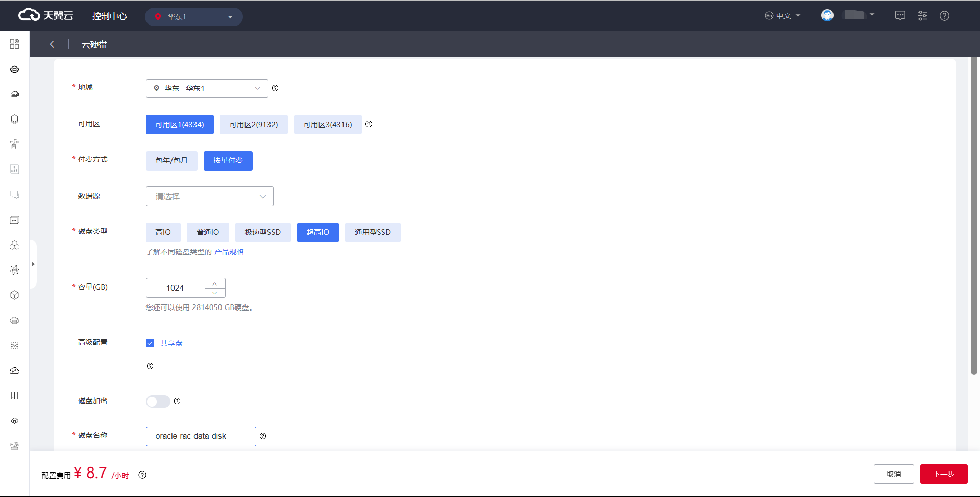Image resolution: width=980 pixels, height=497 pixels.
Task: Select the three-hexagon cluster sidebar icon
Action: tap(14, 245)
